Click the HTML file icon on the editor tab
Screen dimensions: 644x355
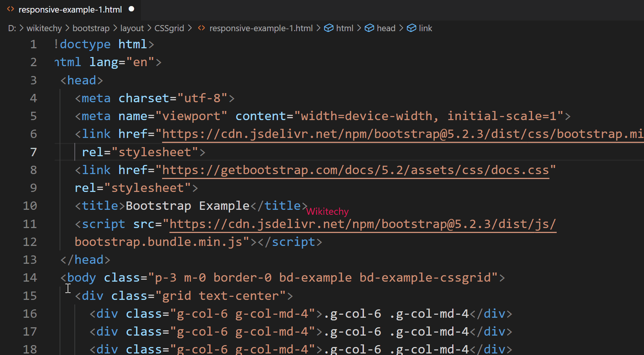pos(10,10)
